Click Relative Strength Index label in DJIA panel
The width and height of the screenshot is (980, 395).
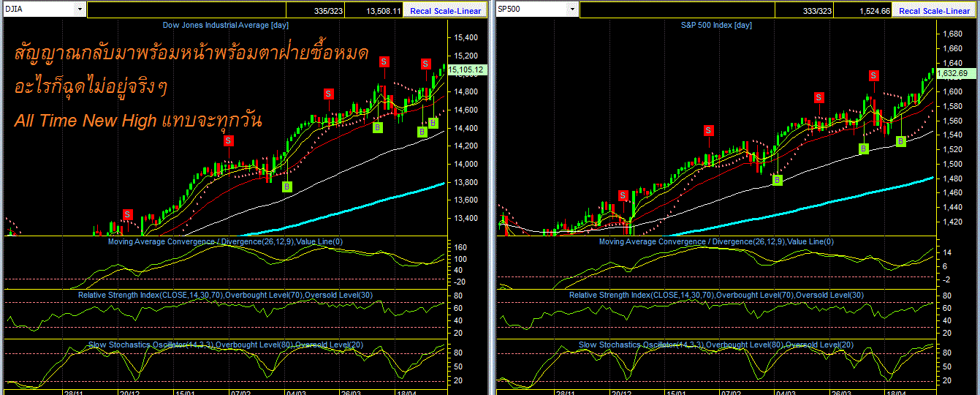point(225,294)
